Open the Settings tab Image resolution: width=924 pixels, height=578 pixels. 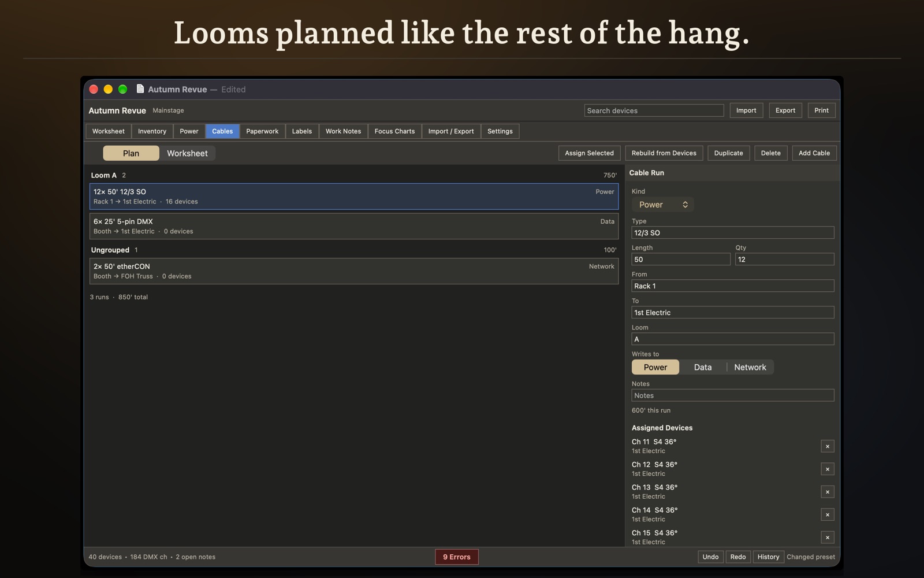coord(500,131)
